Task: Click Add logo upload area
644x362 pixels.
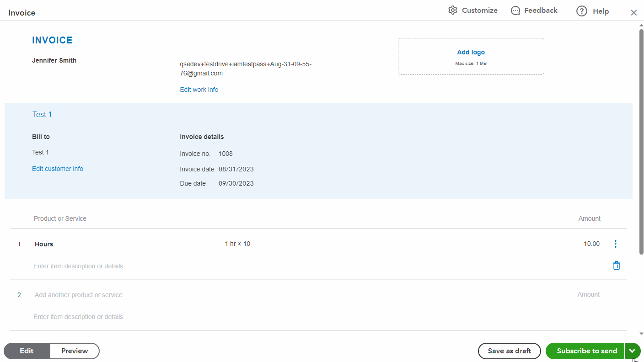Action: pyautogui.click(x=471, y=56)
